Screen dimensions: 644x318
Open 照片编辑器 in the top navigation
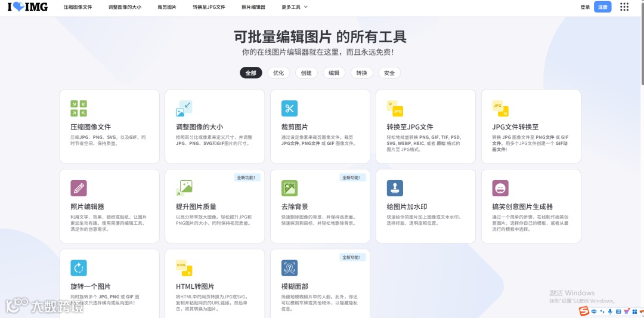253,7
